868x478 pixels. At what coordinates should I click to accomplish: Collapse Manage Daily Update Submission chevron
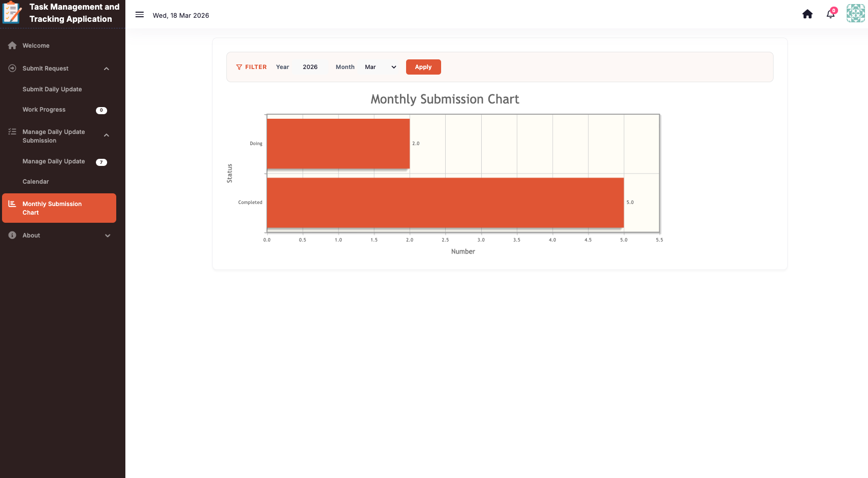pos(107,135)
